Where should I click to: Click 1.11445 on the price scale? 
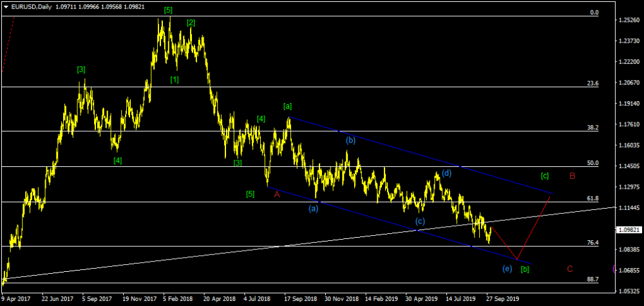(629, 208)
